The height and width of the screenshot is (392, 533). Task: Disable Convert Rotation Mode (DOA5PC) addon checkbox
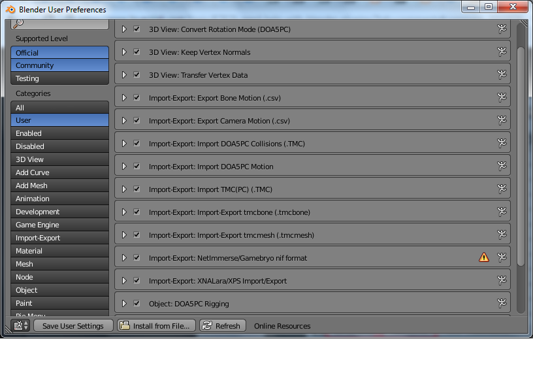point(137,29)
